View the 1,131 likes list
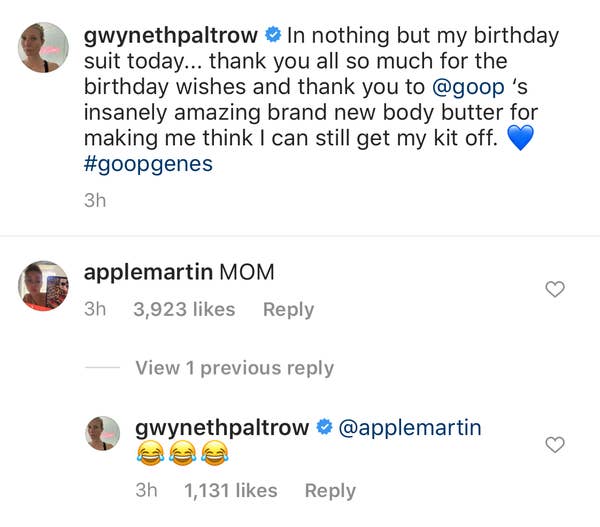The image size is (600, 527). (231, 490)
